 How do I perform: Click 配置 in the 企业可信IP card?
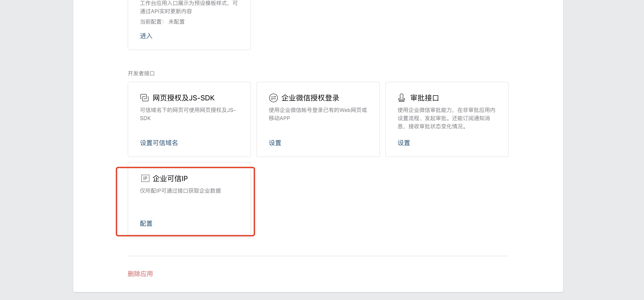146,224
